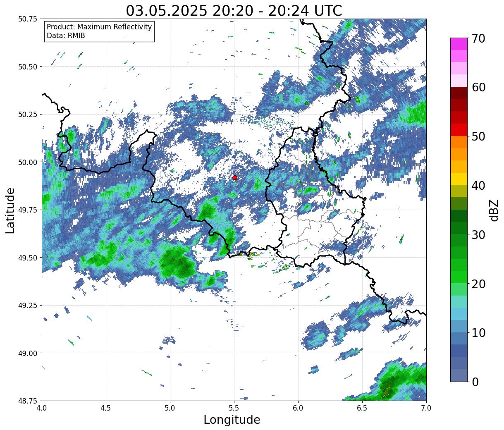
Task: Click the latitude tick label 49.50
Action: pyautogui.click(x=28, y=258)
